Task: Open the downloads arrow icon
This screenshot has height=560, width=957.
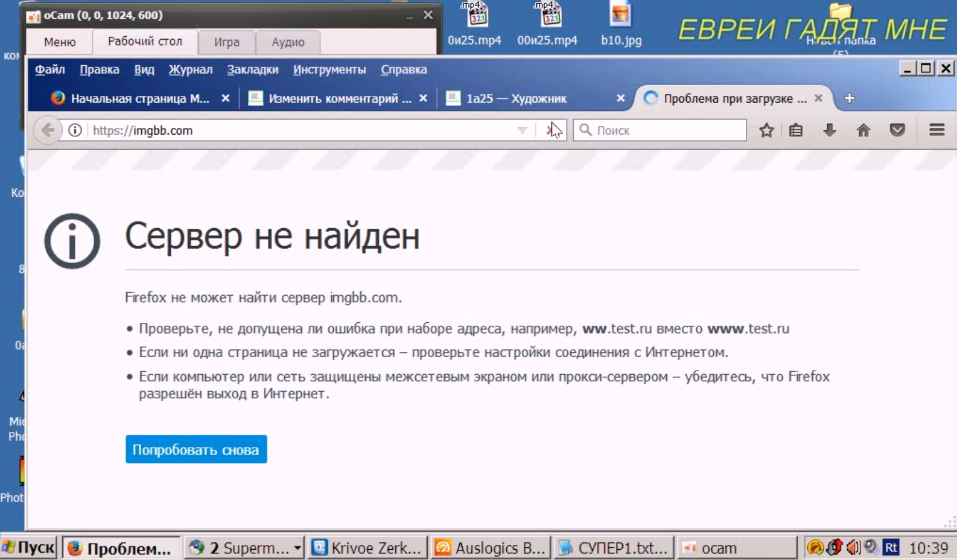Action: point(830,130)
